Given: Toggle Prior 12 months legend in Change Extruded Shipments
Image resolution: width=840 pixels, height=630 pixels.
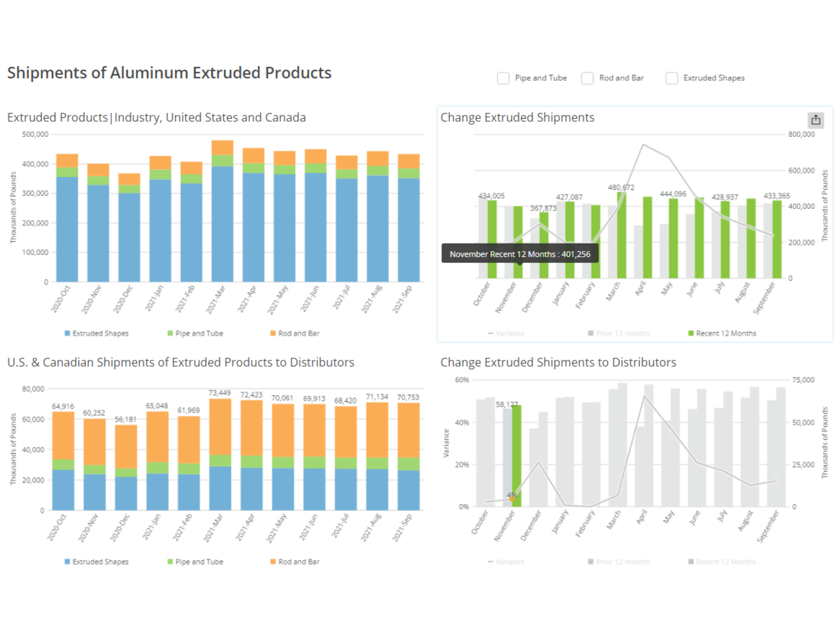Looking at the screenshot, I should (x=619, y=333).
